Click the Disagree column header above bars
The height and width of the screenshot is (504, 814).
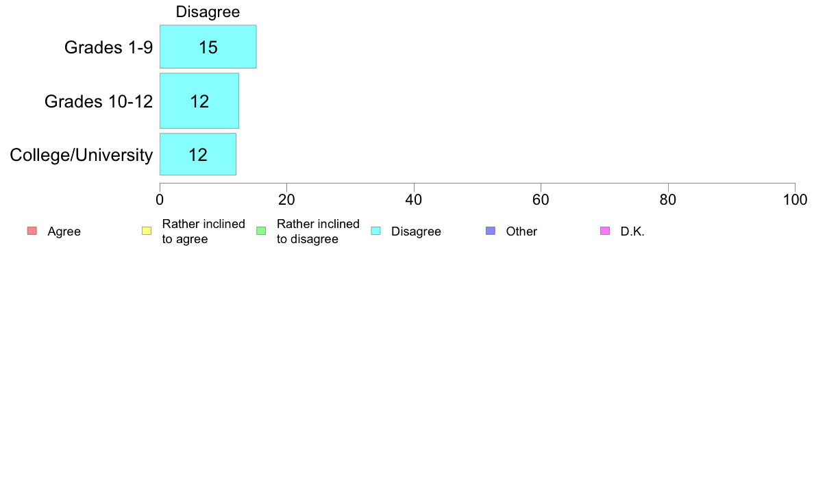pyautogui.click(x=208, y=12)
